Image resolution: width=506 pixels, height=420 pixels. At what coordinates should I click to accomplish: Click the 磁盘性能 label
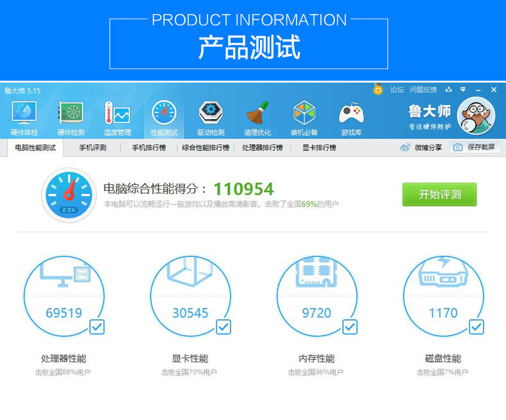click(x=443, y=358)
